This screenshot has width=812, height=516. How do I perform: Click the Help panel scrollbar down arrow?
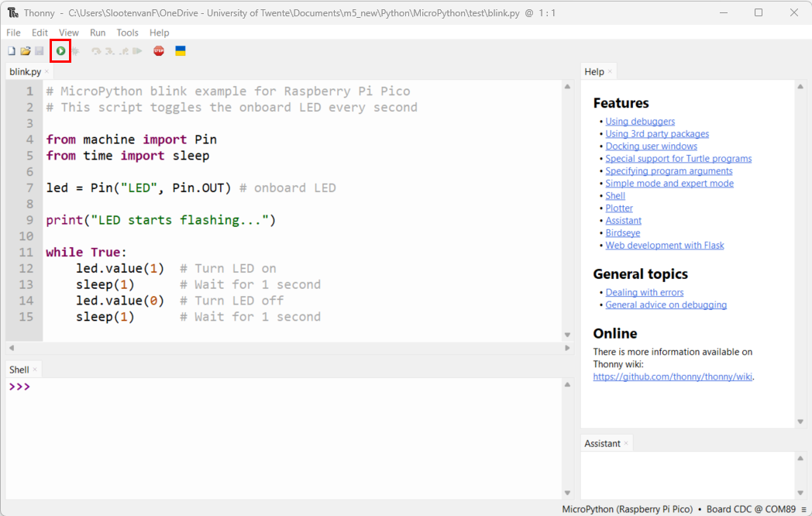800,421
